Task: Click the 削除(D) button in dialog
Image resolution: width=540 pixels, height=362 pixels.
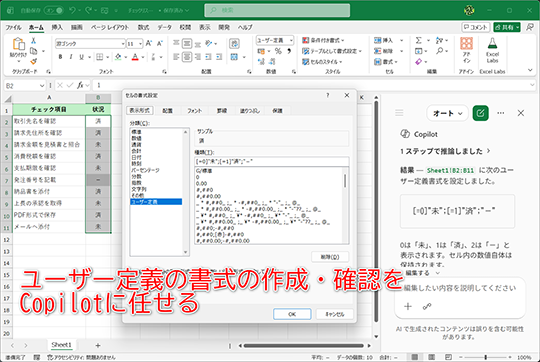Action: (x=330, y=257)
